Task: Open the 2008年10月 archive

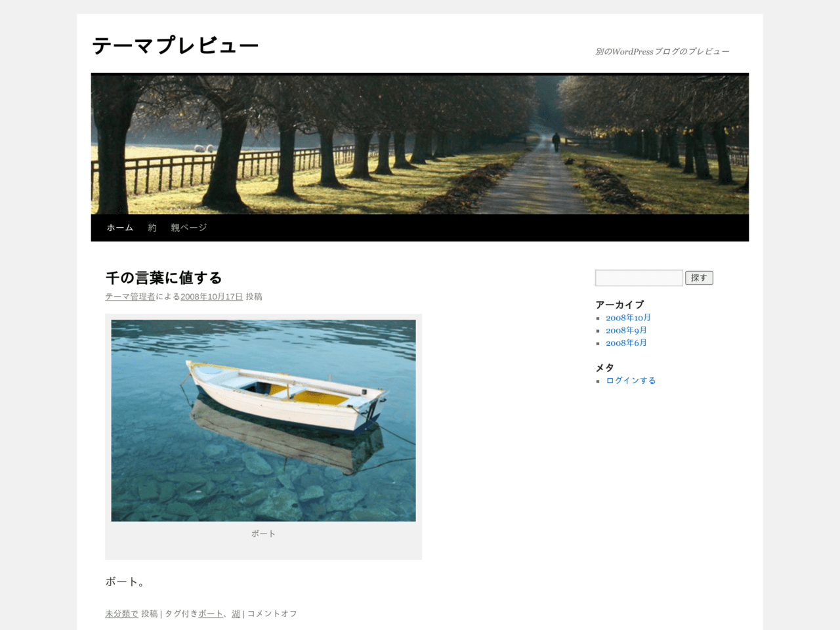Action: coord(628,318)
